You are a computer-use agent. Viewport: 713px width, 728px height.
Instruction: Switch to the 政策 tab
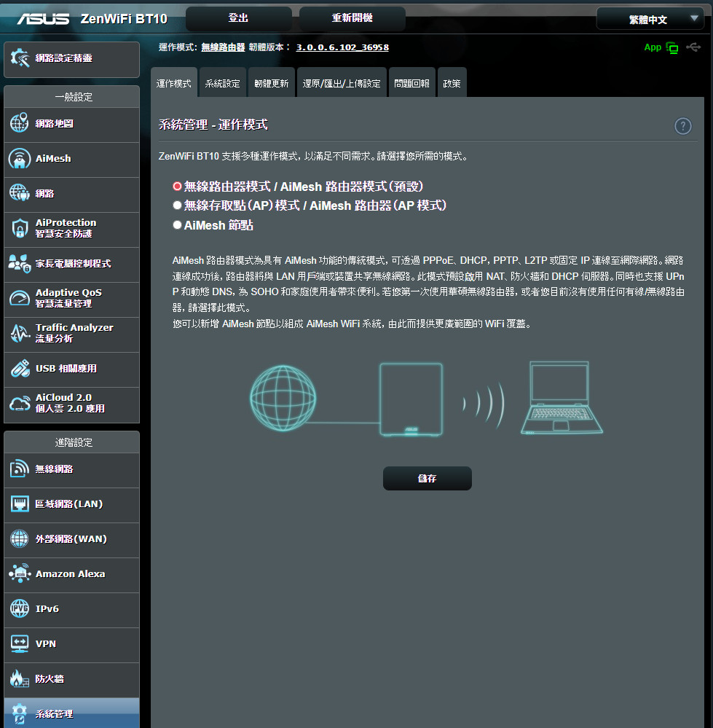point(452,82)
